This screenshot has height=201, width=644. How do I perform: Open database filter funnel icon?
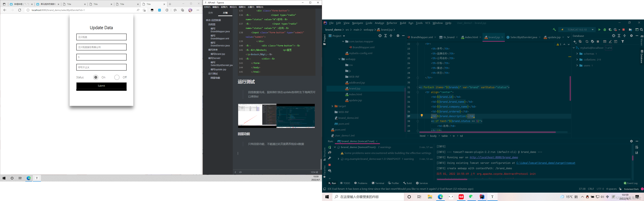point(623,42)
